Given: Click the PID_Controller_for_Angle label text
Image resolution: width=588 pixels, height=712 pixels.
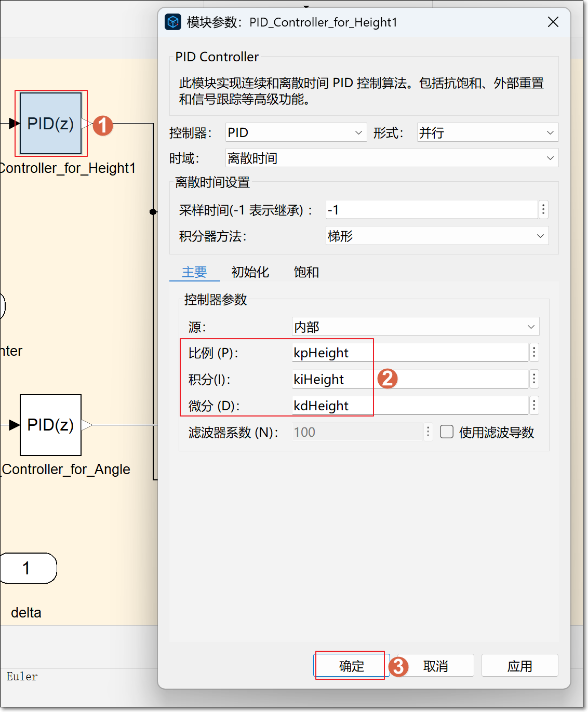Looking at the screenshot, I should coord(65,469).
